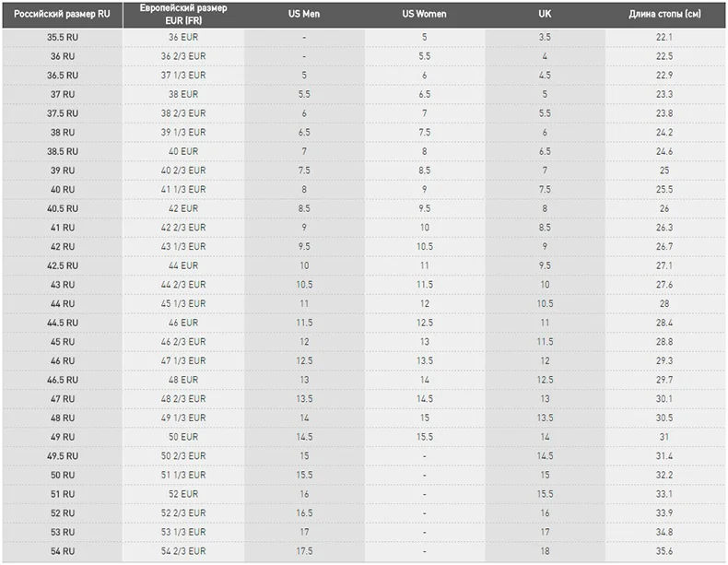Click the '54 RU' row label

63,551
